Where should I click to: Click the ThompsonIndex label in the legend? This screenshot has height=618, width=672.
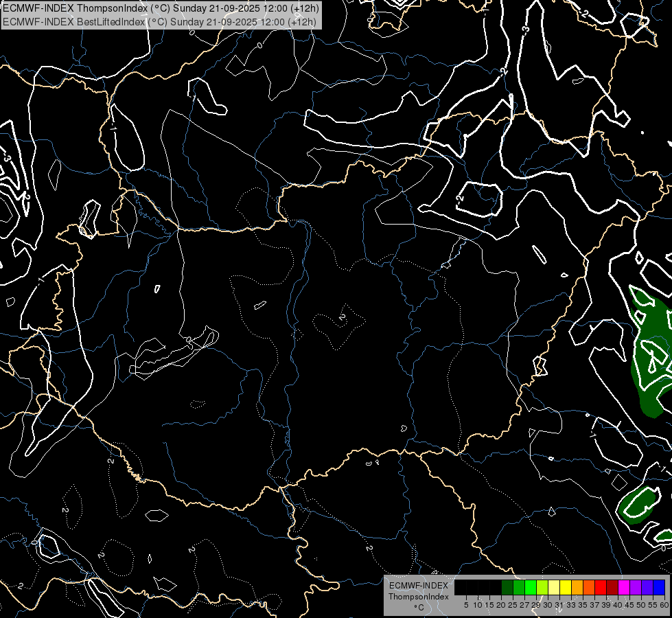tap(418, 596)
